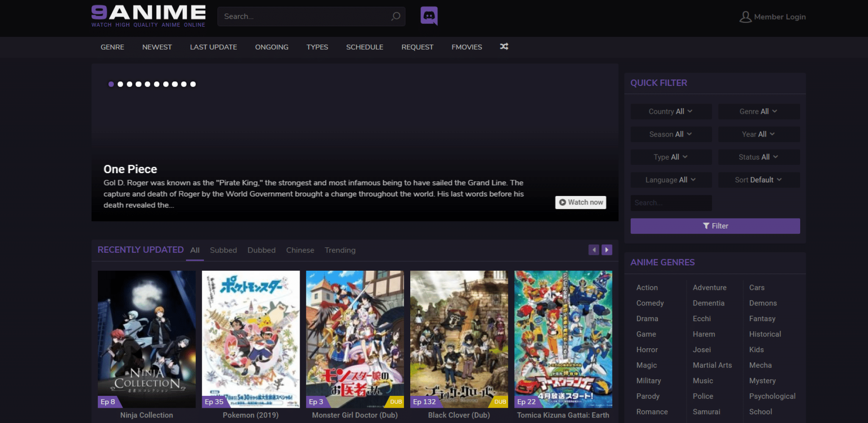Open the Monster Girl Doctor poster thumbnail
Screen dimensions: 868x423
point(355,339)
